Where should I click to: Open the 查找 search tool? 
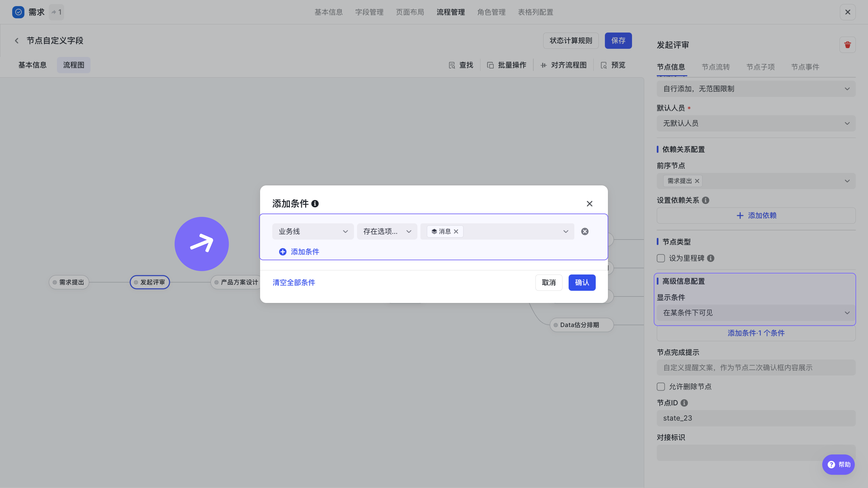(x=461, y=65)
